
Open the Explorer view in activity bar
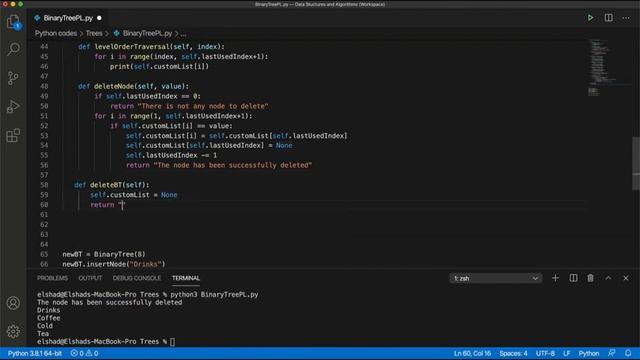[x=13, y=21]
